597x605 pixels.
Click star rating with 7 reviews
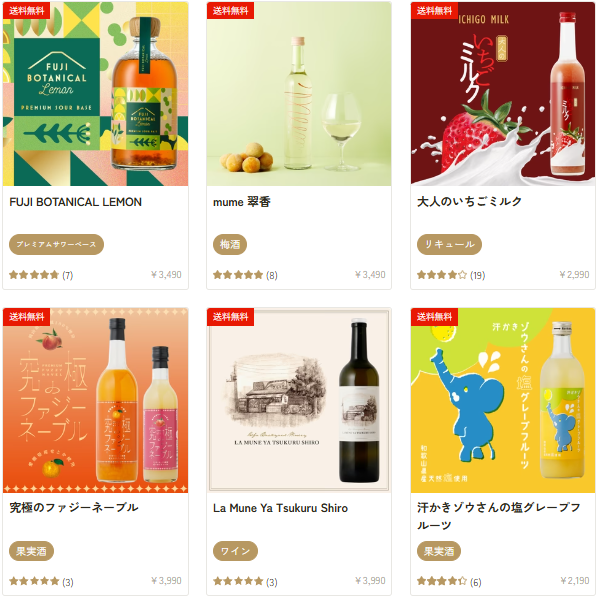[x=41, y=275]
